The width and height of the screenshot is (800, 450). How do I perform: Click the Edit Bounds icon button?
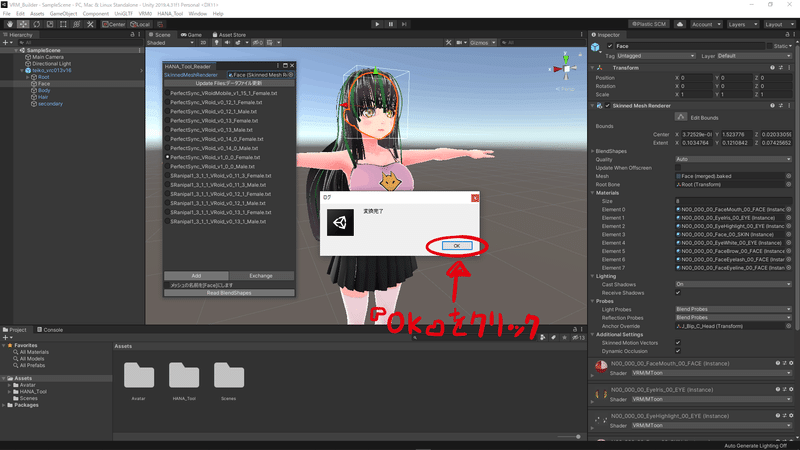click(681, 117)
